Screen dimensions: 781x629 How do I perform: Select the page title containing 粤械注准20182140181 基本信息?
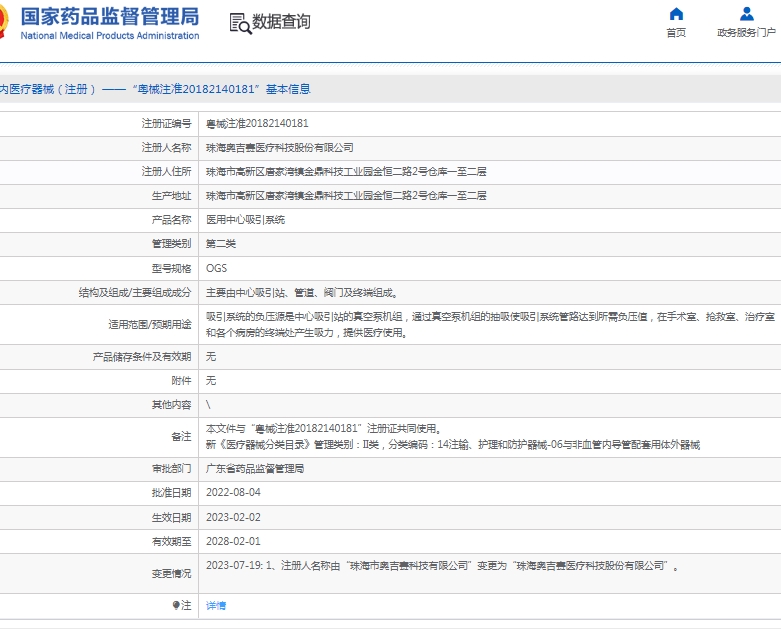click(155, 89)
